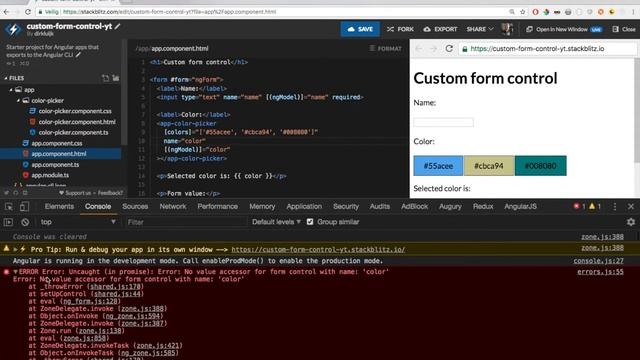
Task: Select the #008080 color swatch
Action: pos(540,166)
